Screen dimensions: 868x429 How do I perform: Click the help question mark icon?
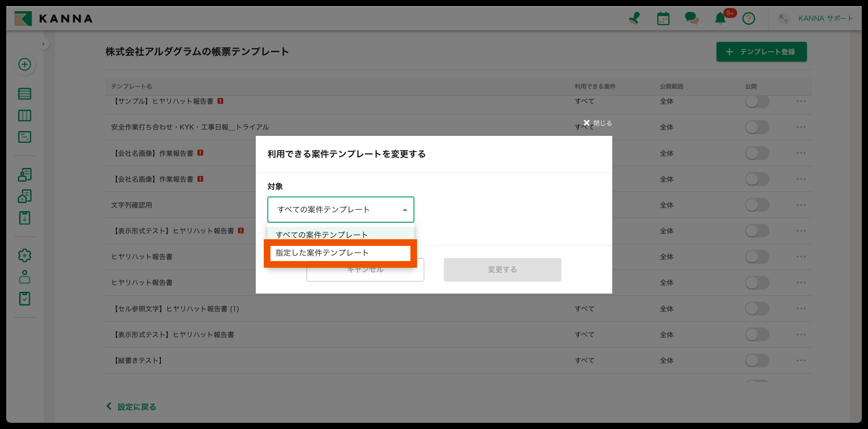click(x=748, y=18)
